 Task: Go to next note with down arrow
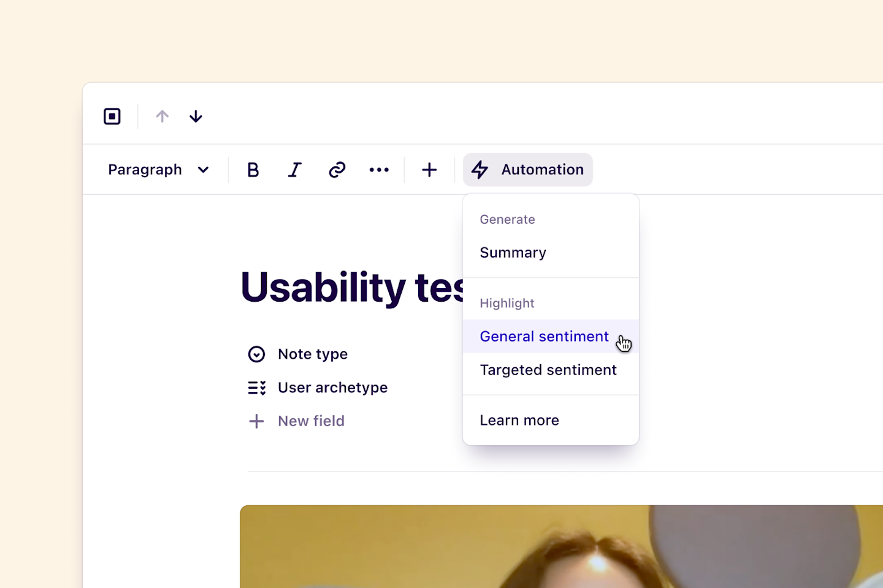(196, 116)
